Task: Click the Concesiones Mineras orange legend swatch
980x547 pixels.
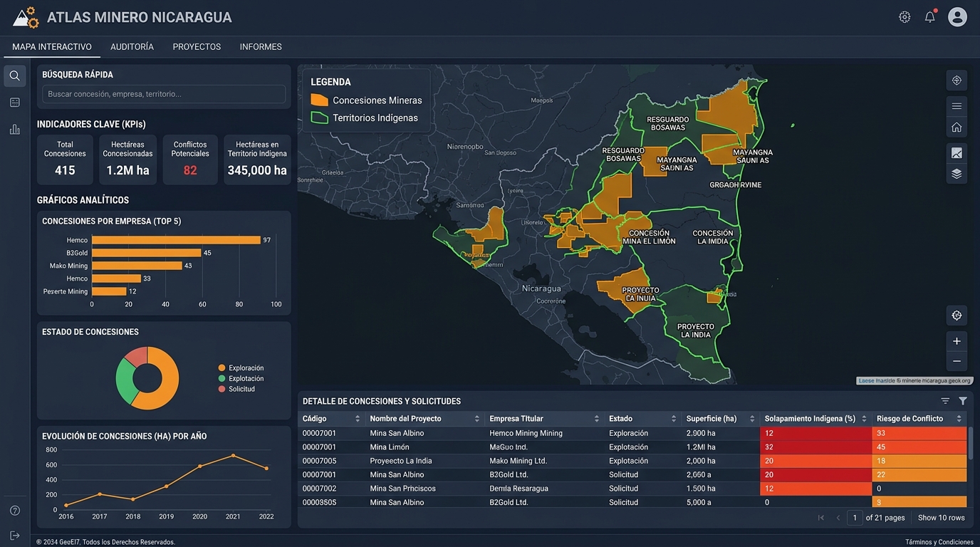Action: 320,100
